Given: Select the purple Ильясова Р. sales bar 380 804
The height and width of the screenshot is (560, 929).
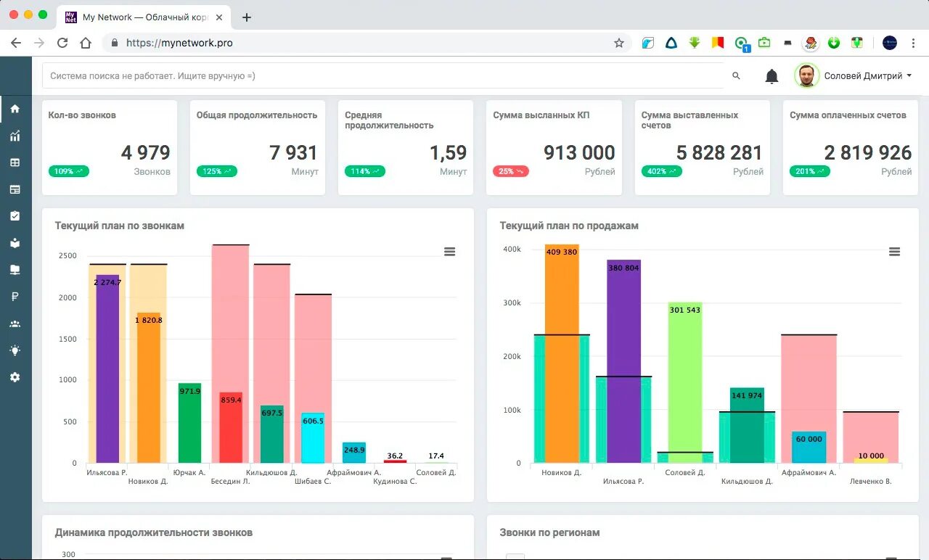Looking at the screenshot, I should coord(624,361).
